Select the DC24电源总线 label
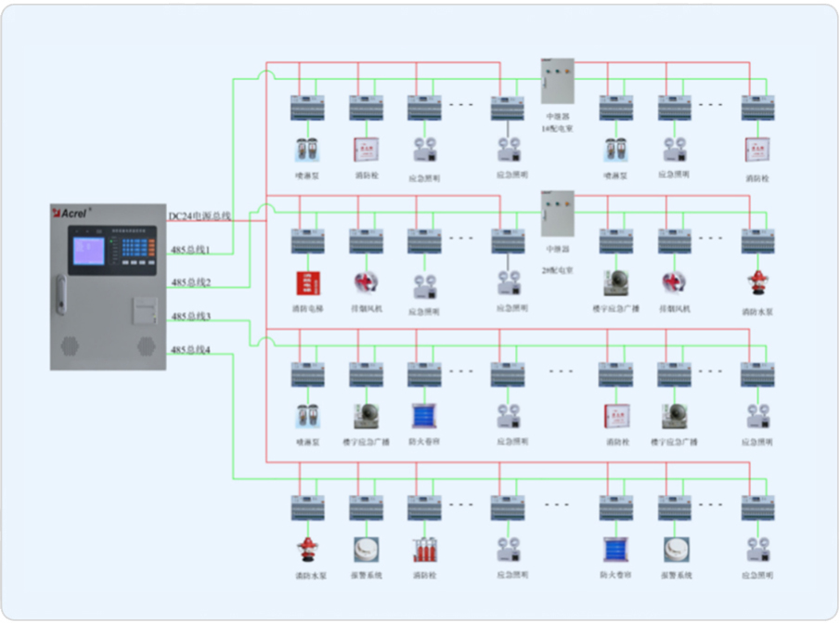 pos(199,216)
